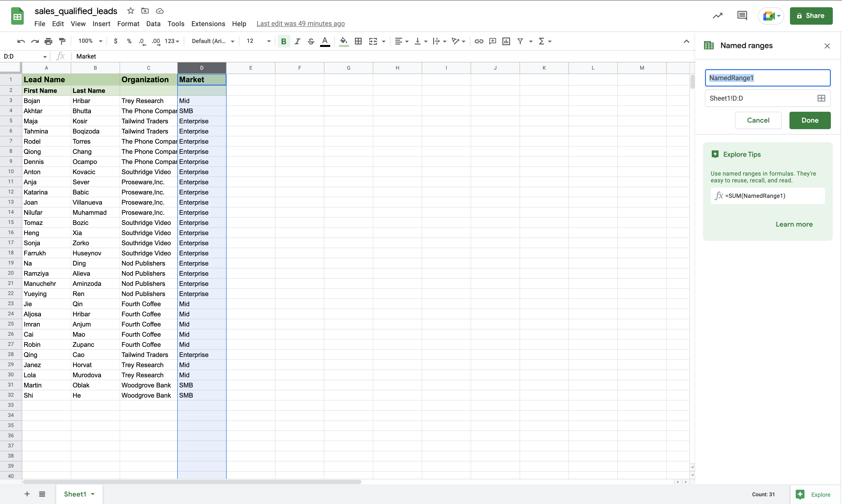Expand the Sheet1 tab options arrow

point(93,494)
